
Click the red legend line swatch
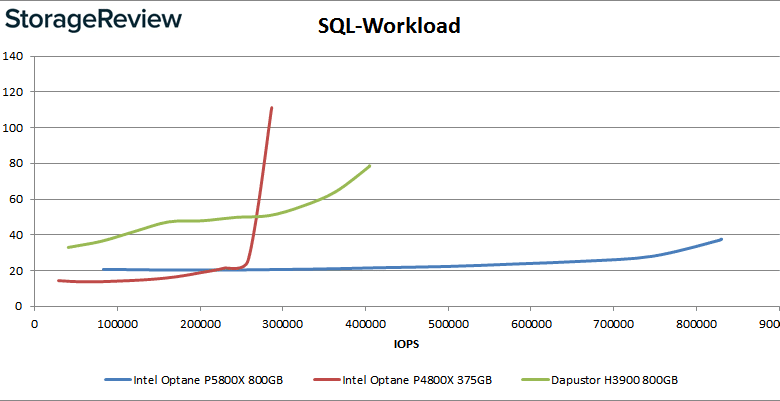(x=327, y=381)
